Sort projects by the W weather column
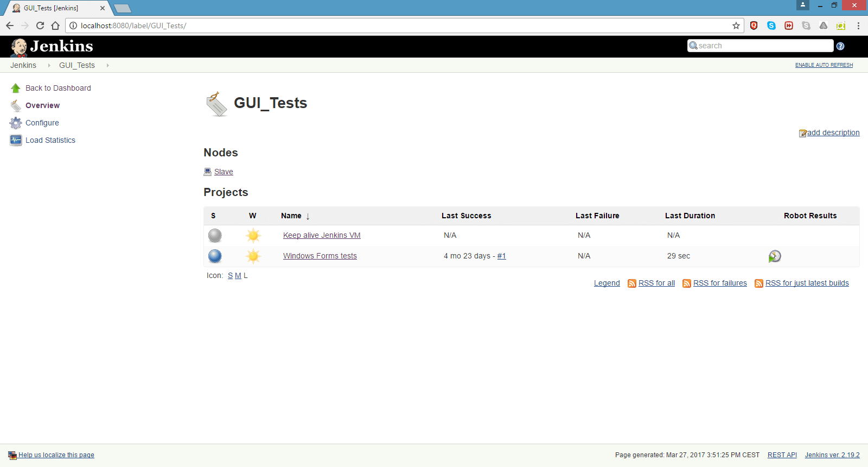Viewport: 868px width, 467px height. point(252,216)
